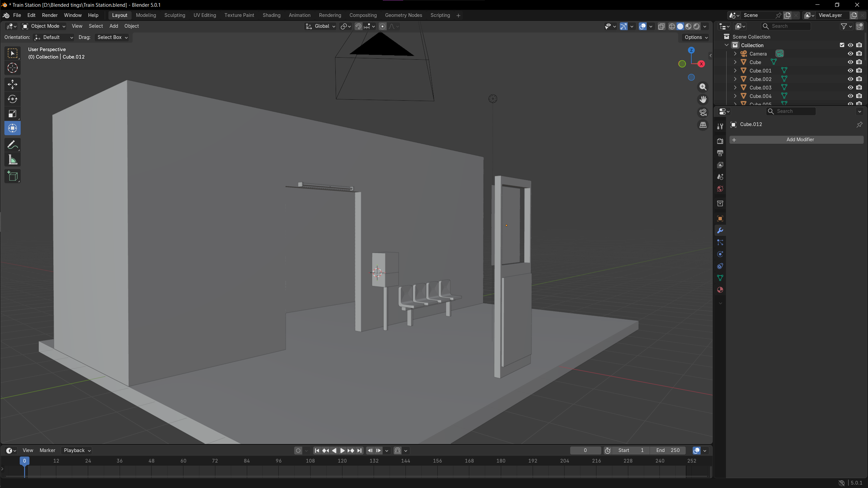Click the current frame number field
Image resolution: width=868 pixels, height=488 pixels.
coord(585,450)
